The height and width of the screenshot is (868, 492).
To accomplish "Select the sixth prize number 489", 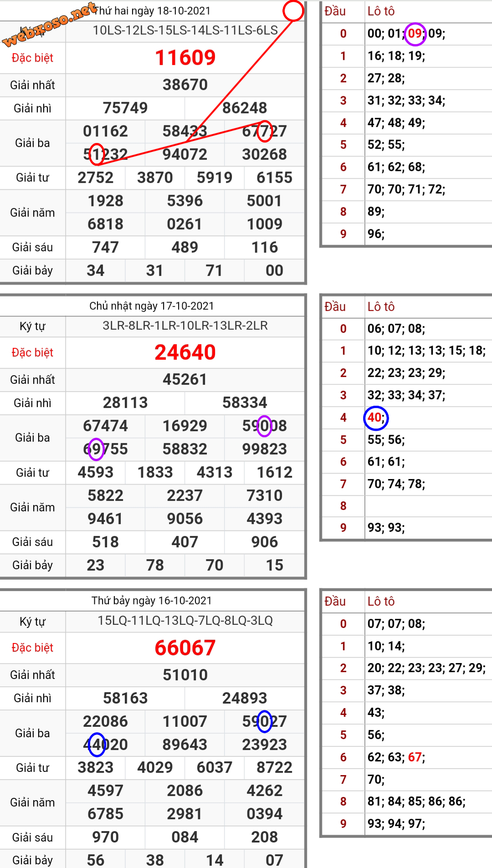I will pos(185,247).
